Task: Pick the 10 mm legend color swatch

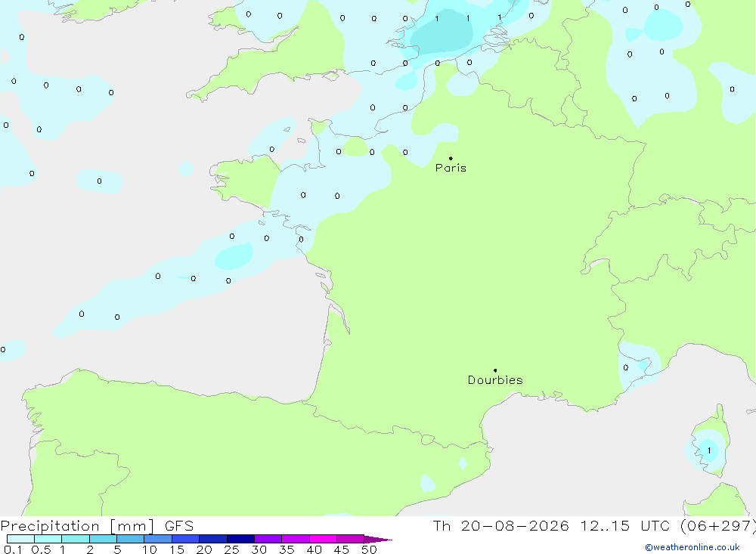Action: pos(158,539)
